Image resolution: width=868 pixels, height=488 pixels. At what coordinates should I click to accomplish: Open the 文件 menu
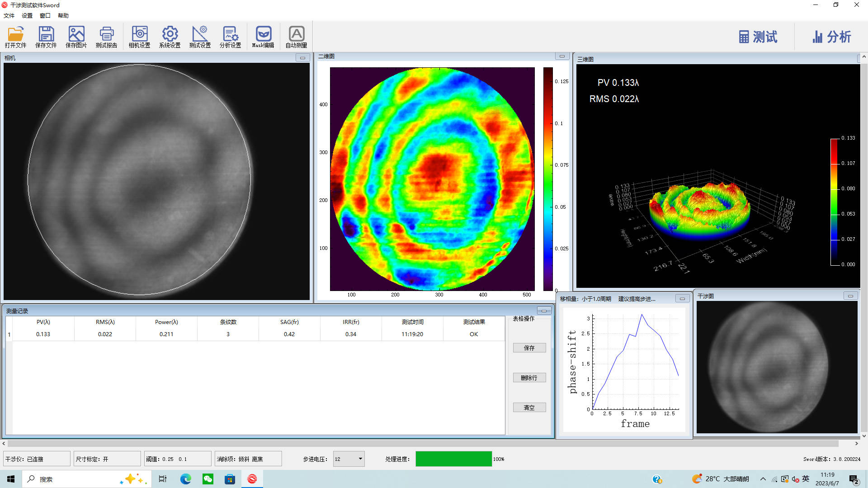coord(9,16)
